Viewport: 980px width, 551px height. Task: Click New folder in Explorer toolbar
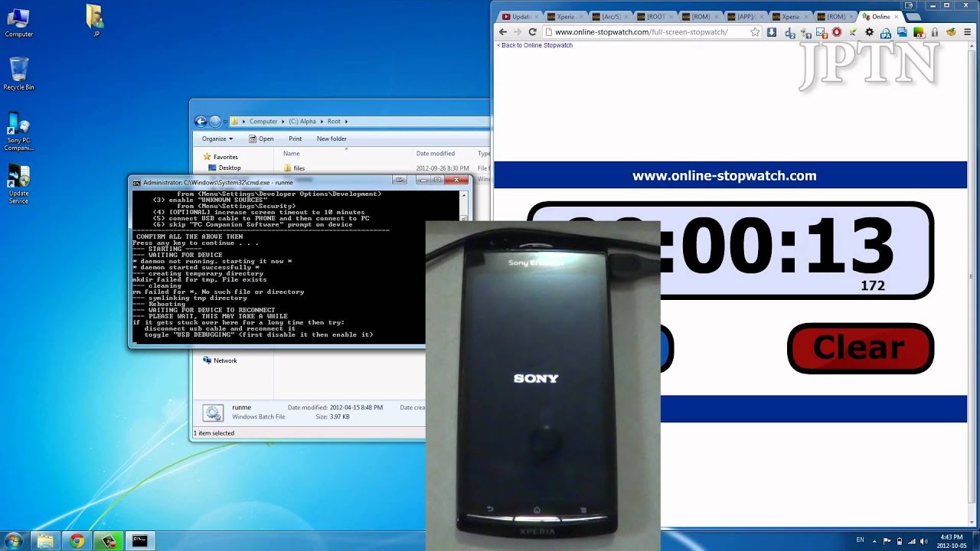332,139
